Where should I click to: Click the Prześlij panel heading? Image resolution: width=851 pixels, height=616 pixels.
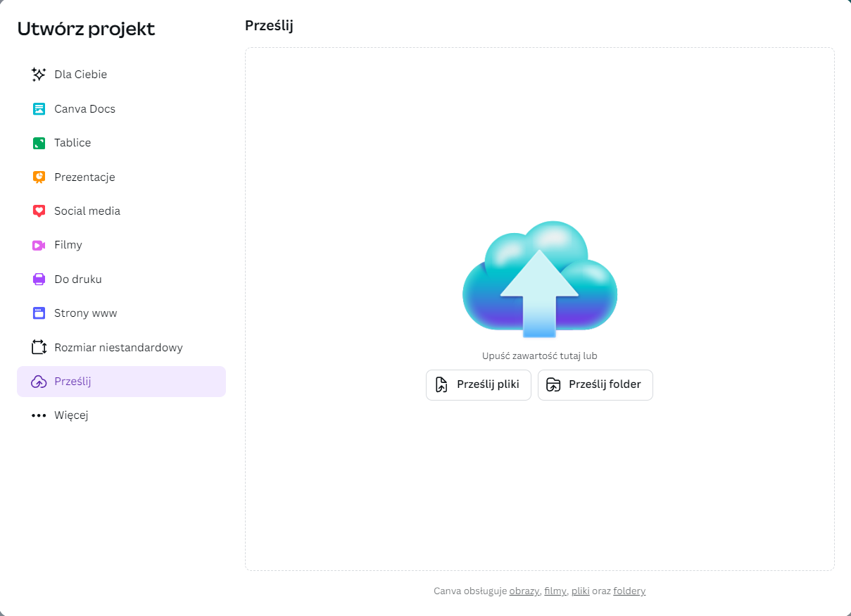(x=269, y=26)
